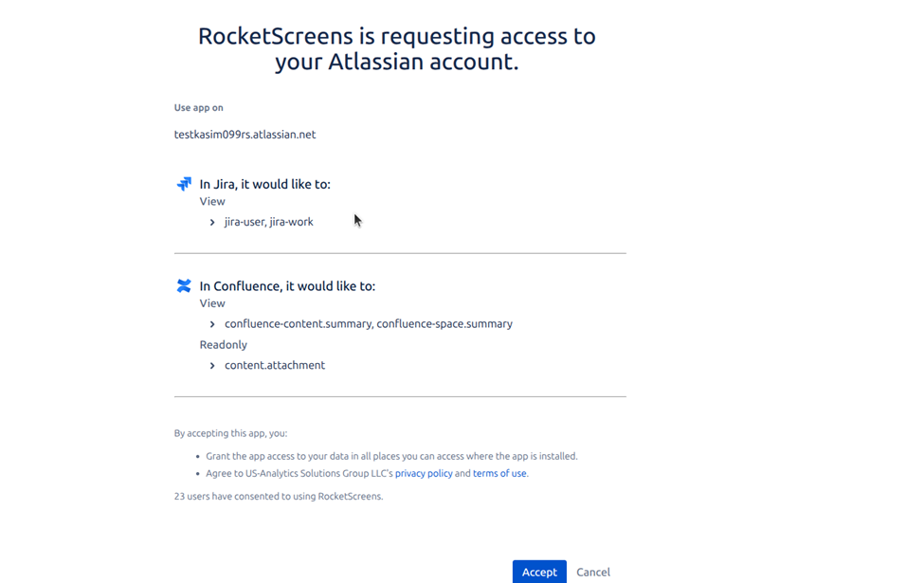Viewport: 924px width, 583px height.
Task: Click the Jira logo icon
Action: (184, 184)
